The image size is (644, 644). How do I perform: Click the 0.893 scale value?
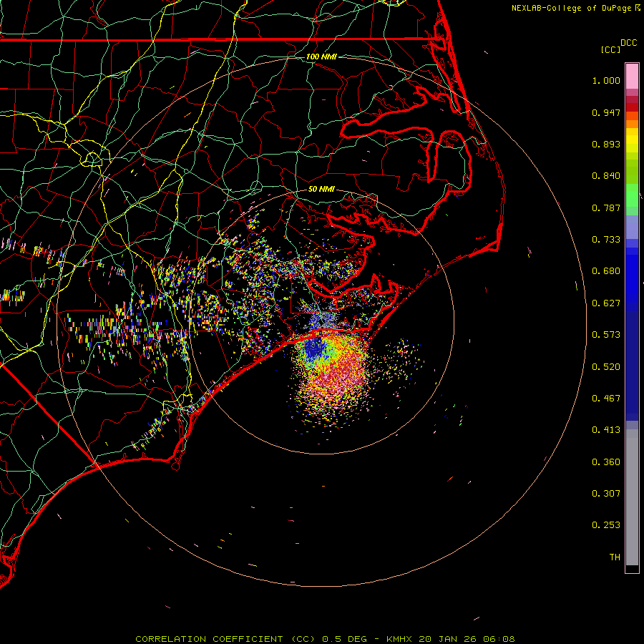pos(606,144)
